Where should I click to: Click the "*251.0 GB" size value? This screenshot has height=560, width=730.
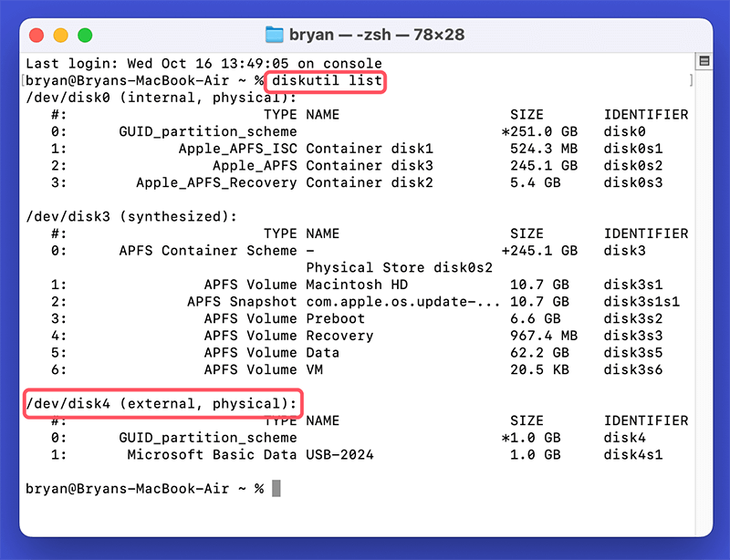[539, 131]
